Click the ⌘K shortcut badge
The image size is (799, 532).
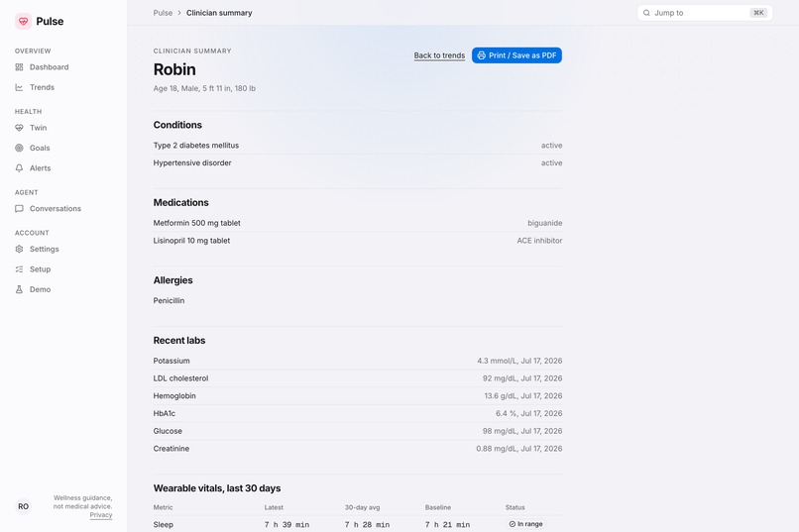tap(758, 13)
